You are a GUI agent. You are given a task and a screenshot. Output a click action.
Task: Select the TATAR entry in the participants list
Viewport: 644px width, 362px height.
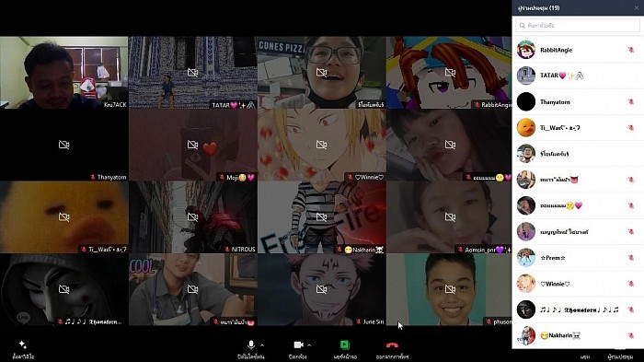tap(578, 76)
